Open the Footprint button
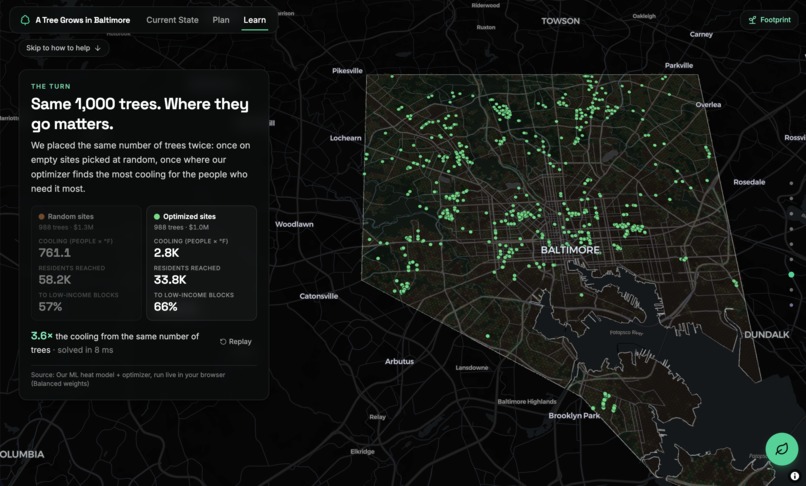 [770, 20]
